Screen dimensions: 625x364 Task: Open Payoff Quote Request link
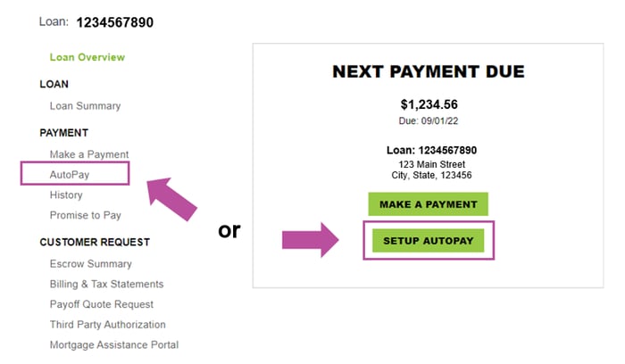(102, 304)
